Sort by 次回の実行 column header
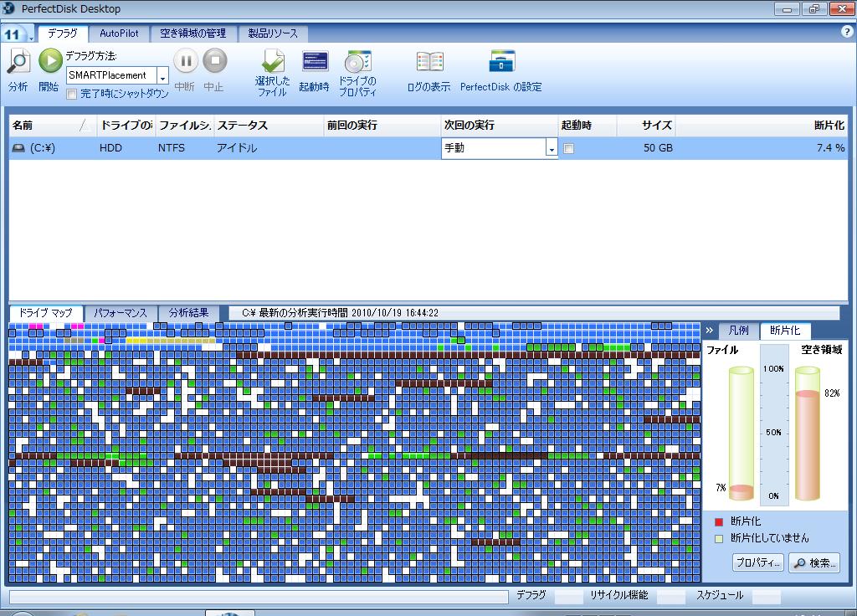 [x=499, y=126]
